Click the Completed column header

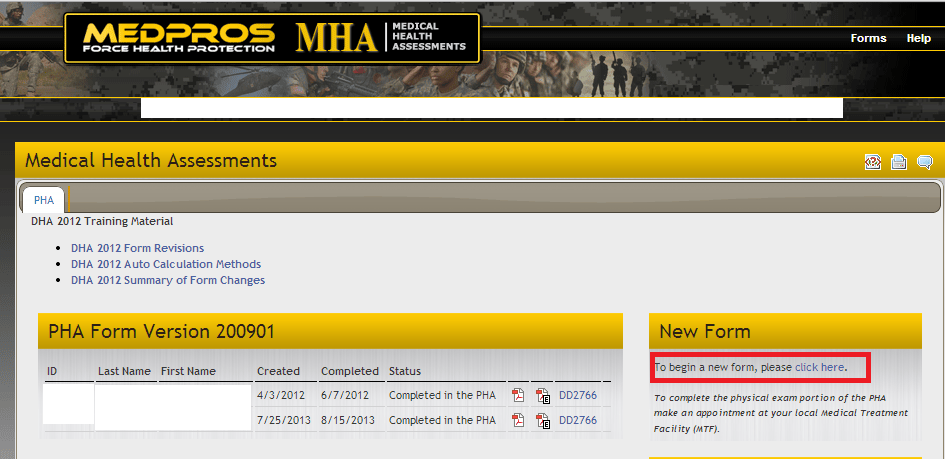(x=350, y=371)
